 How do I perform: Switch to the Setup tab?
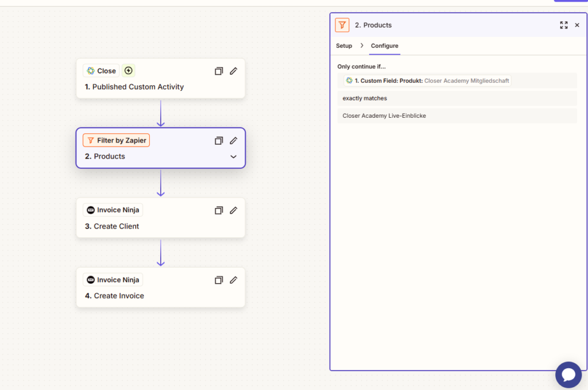click(x=344, y=46)
